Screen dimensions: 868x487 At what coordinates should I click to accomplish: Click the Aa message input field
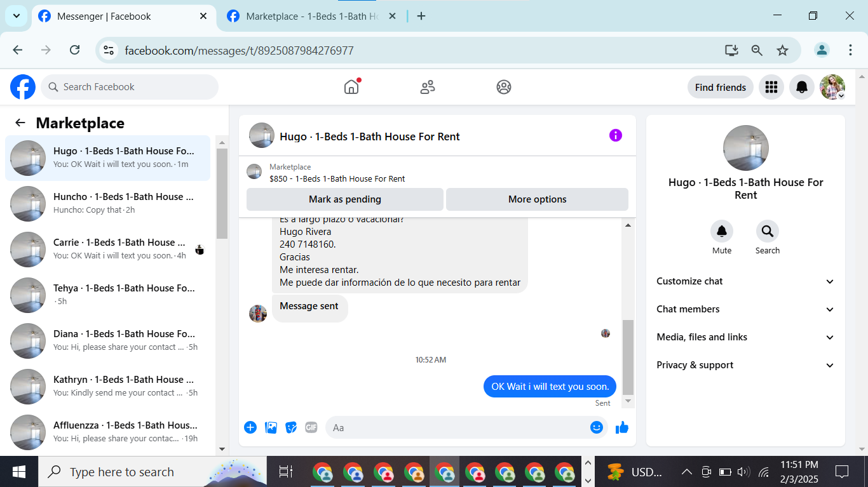[466, 427]
